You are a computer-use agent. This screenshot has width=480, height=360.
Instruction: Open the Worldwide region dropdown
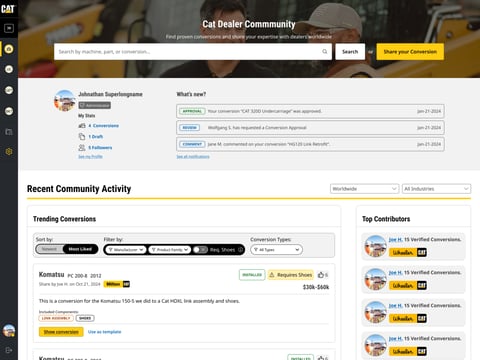coord(365,189)
